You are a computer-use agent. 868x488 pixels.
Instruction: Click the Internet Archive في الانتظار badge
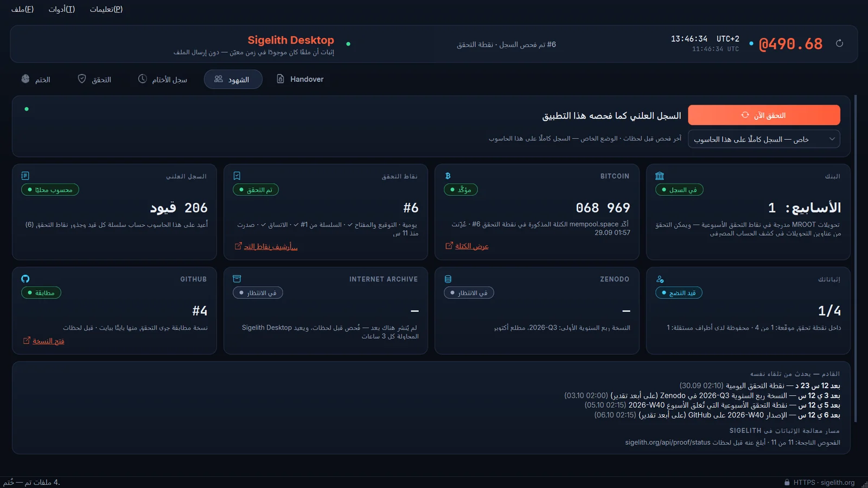click(x=258, y=293)
